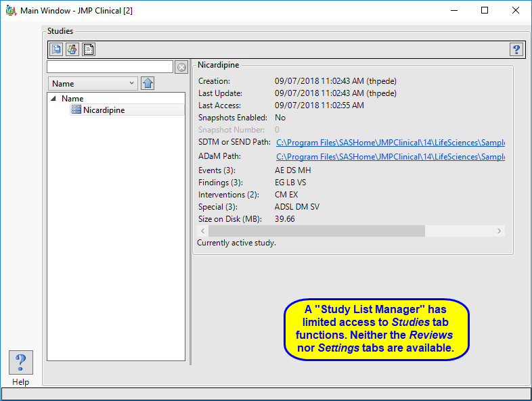This screenshot has width=532, height=401.
Task: Click the Creation date value 09/07/2018 11:02:43 AM
Action: pos(336,81)
